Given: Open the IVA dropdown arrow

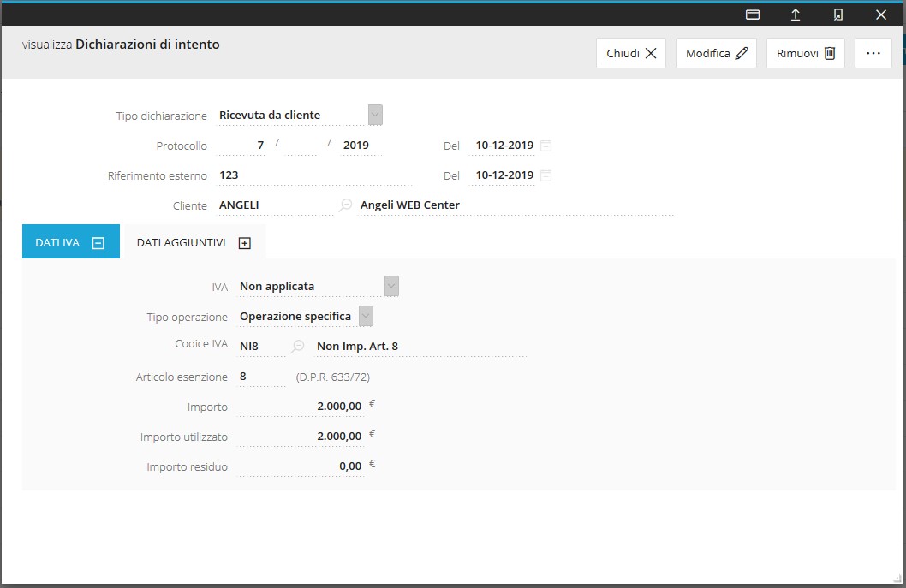Looking at the screenshot, I should tap(391, 286).
